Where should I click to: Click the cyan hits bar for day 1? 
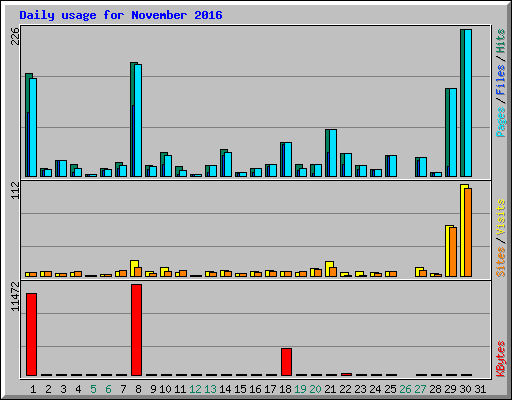point(33,127)
